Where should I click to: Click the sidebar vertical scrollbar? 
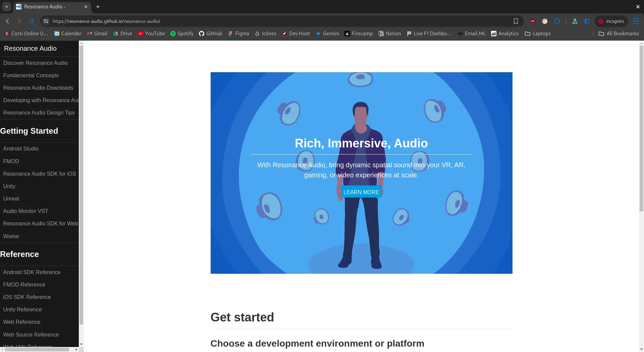pyautogui.click(x=81, y=185)
